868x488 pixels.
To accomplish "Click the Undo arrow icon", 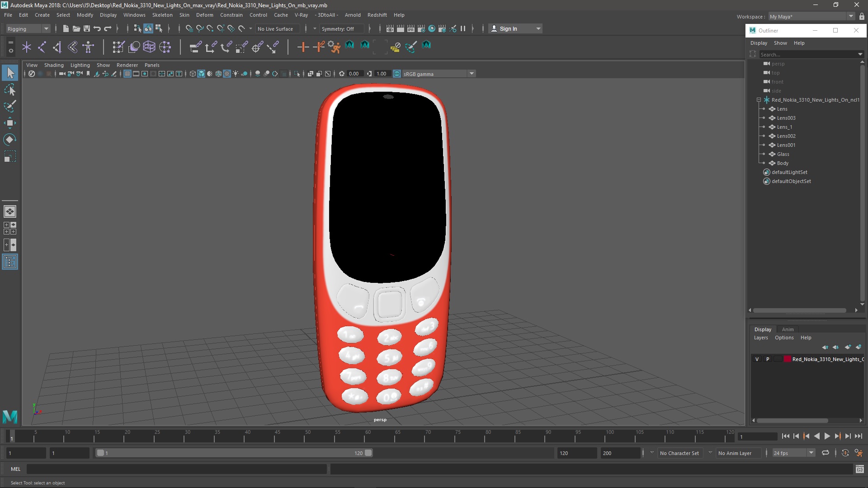I will point(97,28).
